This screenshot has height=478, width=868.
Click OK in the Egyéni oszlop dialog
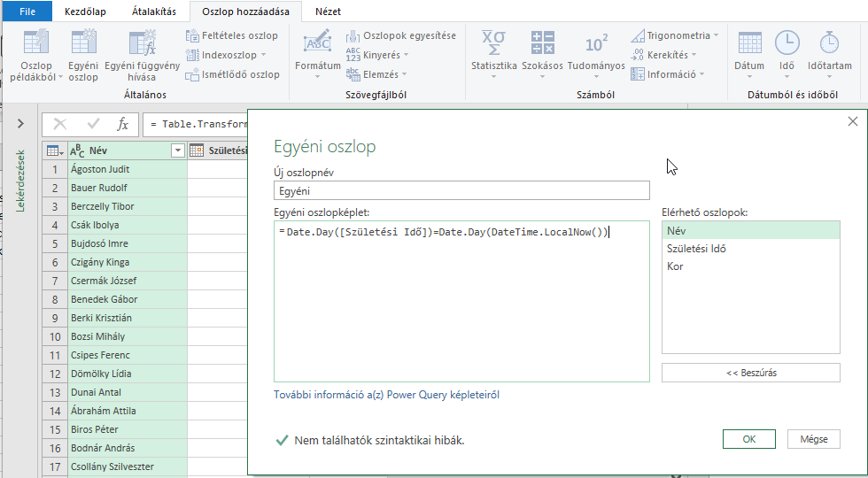pos(749,439)
